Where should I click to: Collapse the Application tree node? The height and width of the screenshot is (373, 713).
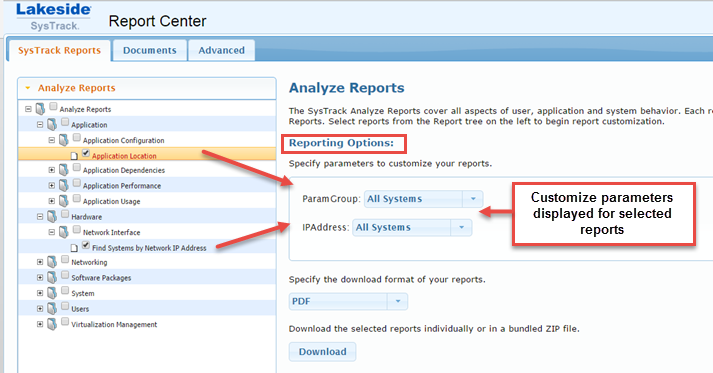[x=40, y=125]
